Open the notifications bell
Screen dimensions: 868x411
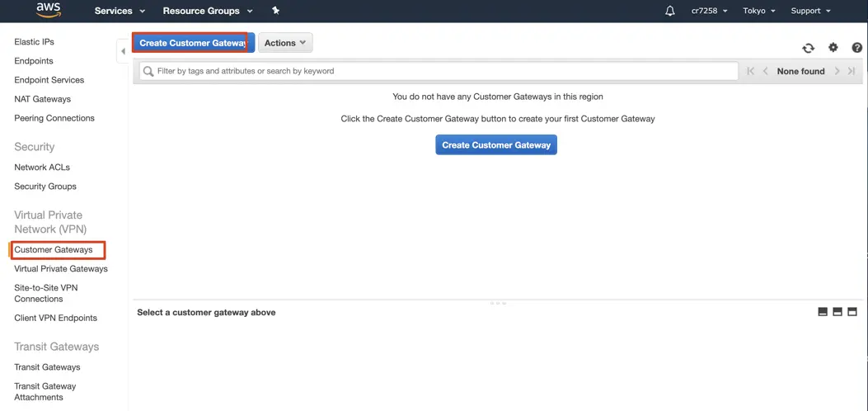[x=670, y=11]
